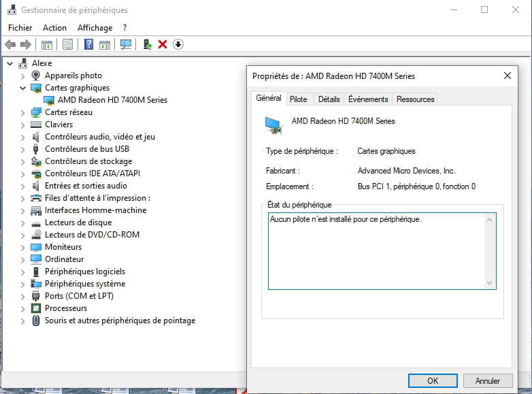Switch to the Événements tab
The height and width of the screenshot is (394, 532).
(x=368, y=99)
